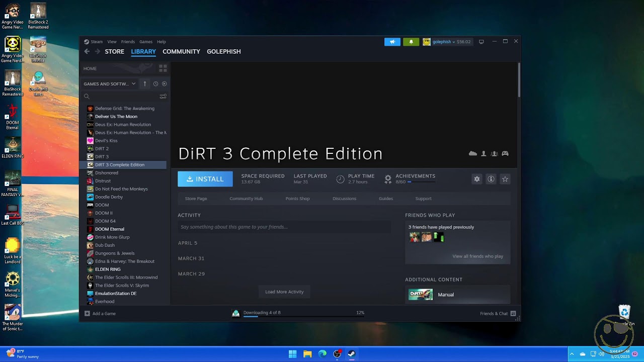Open the Store Page link
The height and width of the screenshot is (362, 644).
coord(196,199)
